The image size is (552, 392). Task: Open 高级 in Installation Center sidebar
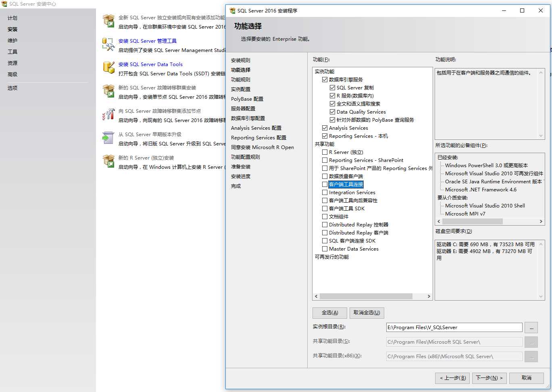12,74
